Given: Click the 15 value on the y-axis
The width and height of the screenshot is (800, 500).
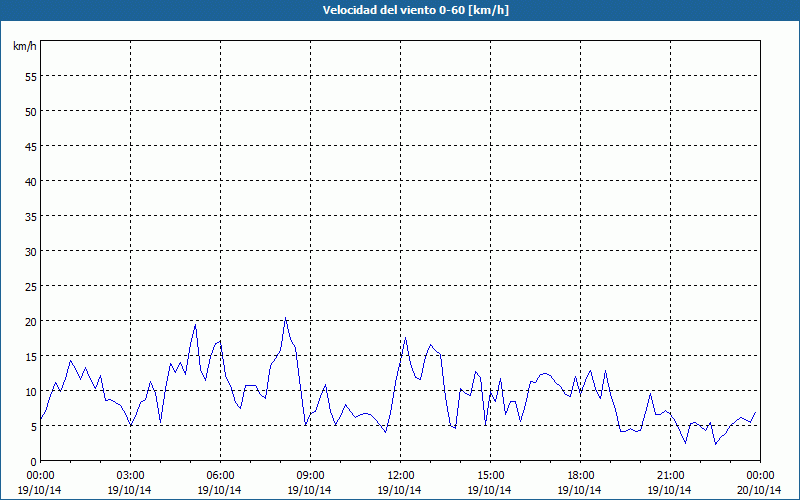Looking at the screenshot, I should [31, 356].
